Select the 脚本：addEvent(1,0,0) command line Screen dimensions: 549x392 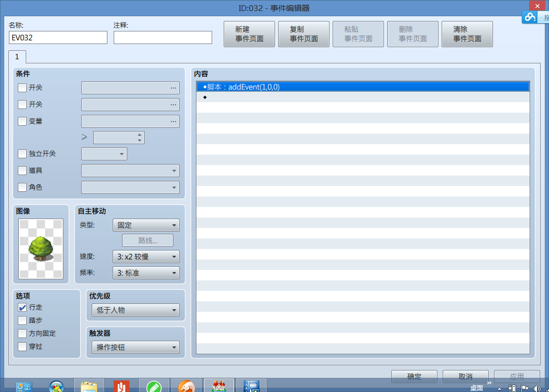pyautogui.click(x=363, y=87)
